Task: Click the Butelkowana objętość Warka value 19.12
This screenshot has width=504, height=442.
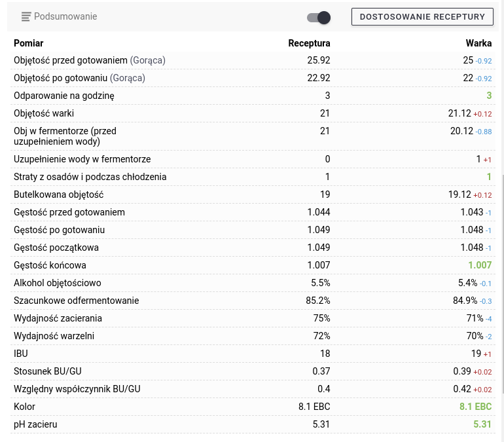Action: click(x=459, y=194)
